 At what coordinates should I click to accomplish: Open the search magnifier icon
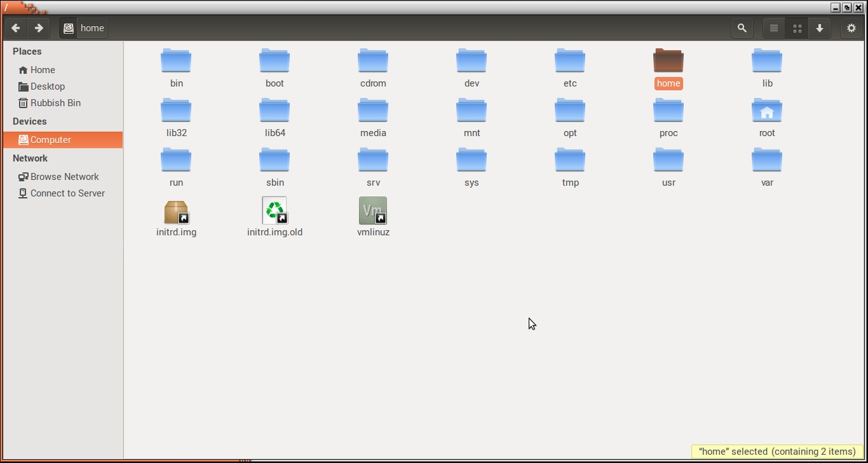click(x=742, y=28)
